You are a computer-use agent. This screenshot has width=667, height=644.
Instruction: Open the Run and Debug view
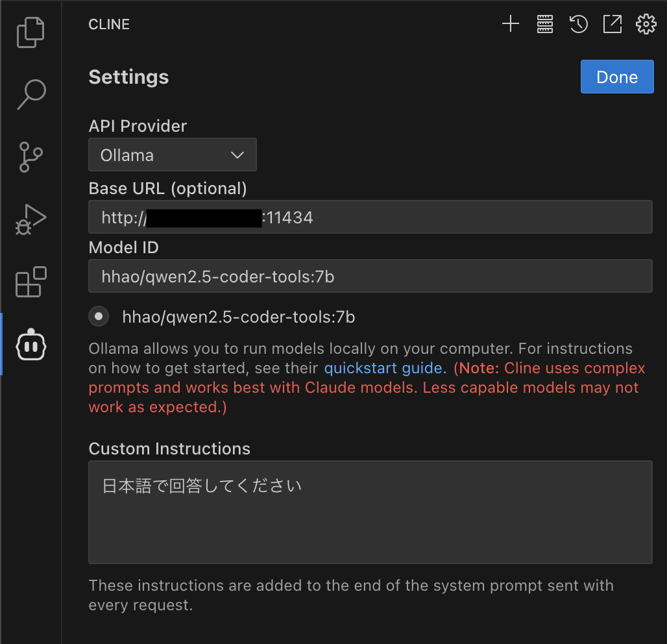(30, 219)
